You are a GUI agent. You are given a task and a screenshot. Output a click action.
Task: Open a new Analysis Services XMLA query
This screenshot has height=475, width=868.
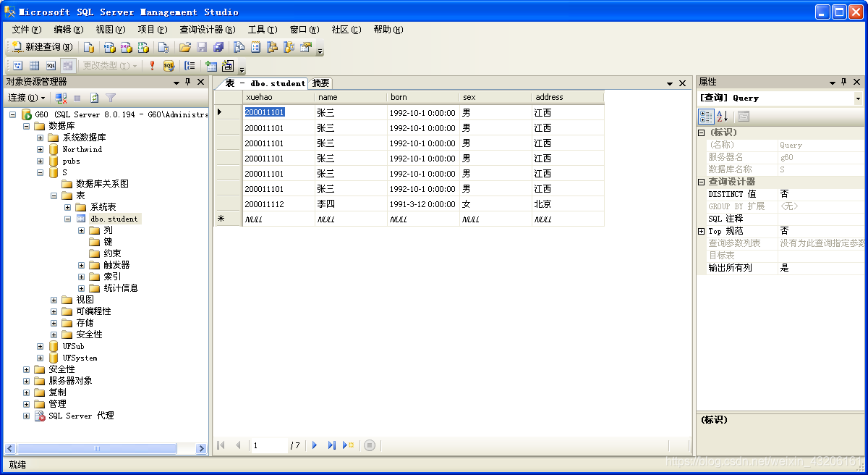coord(143,47)
